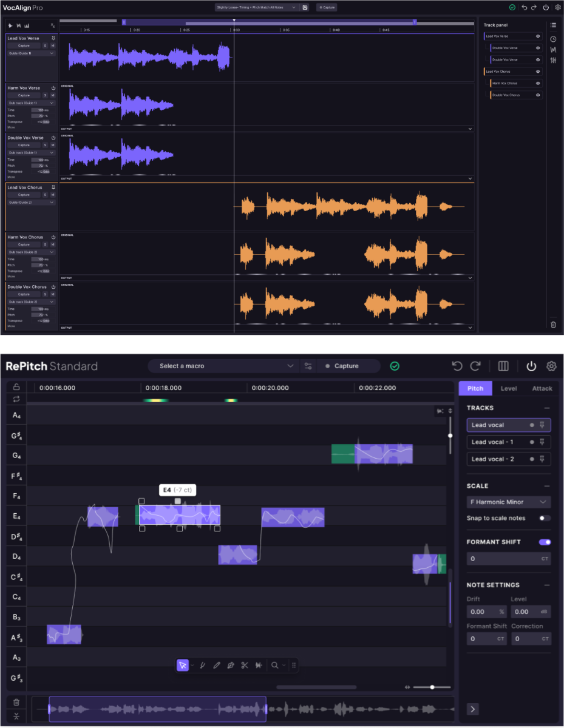This screenshot has width=564, height=728.
Task: Select the arrow pointer tool in RePitch
Action: click(183, 665)
